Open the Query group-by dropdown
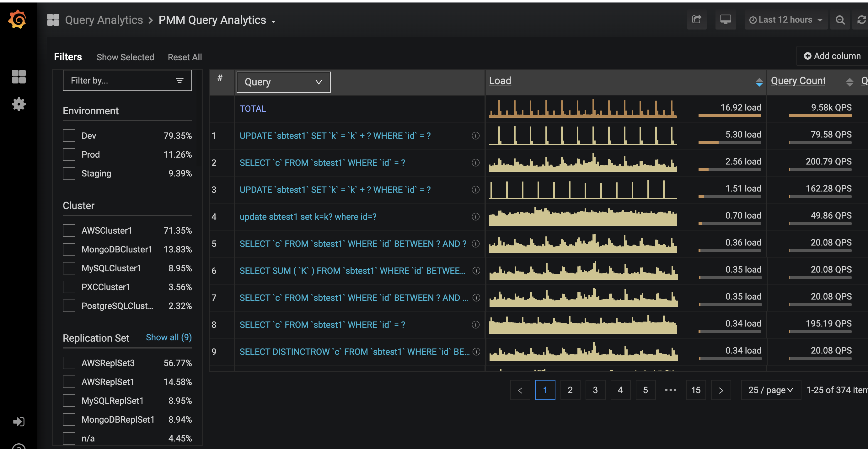 [283, 82]
